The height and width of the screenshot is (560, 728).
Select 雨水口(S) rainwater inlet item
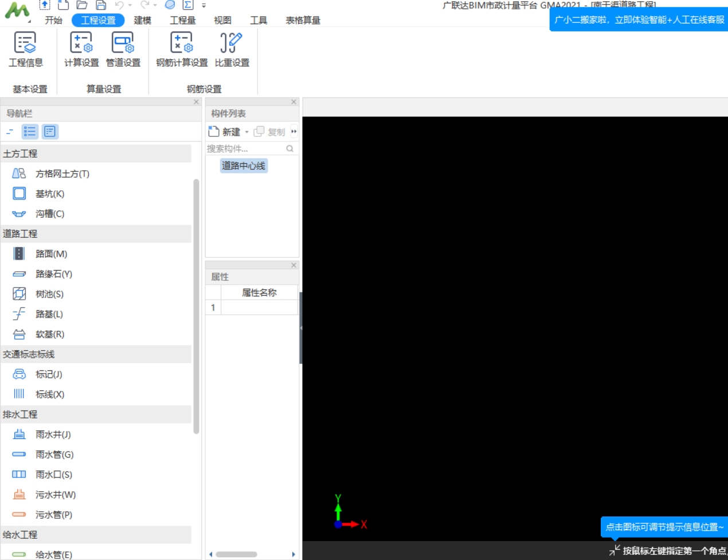tap(42, 475)
